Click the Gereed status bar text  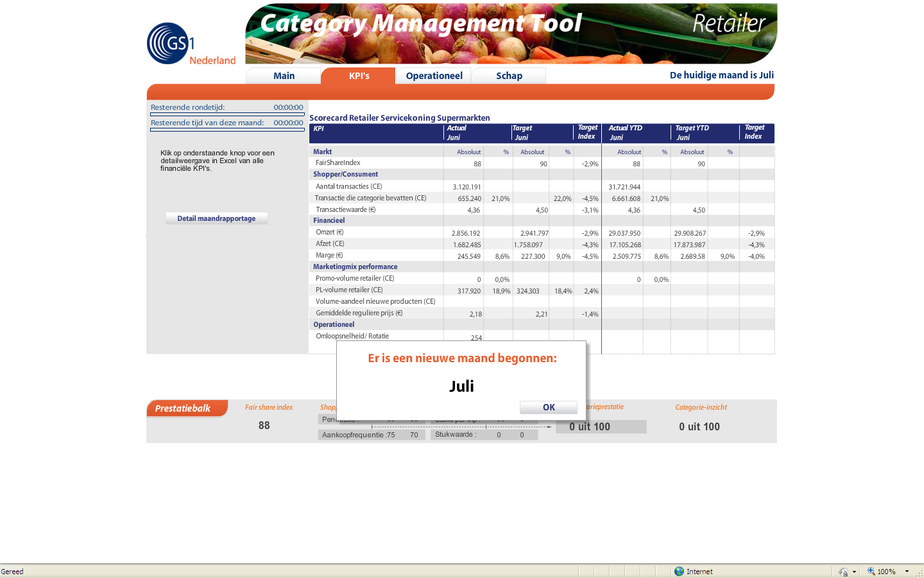click(x=12, y=572)
